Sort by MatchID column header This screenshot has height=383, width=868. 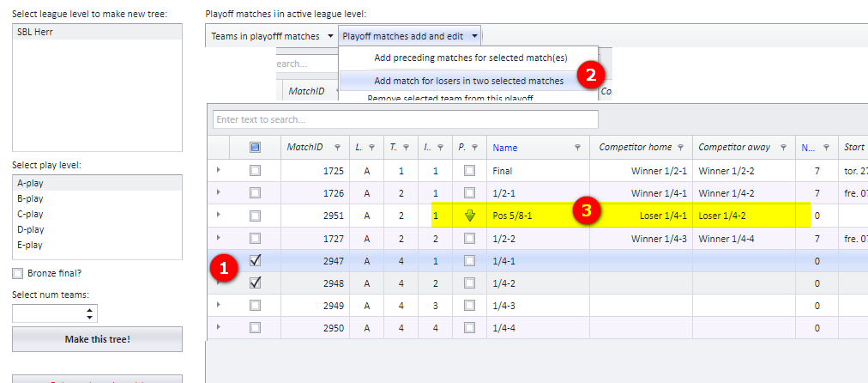tap(305, 148)
